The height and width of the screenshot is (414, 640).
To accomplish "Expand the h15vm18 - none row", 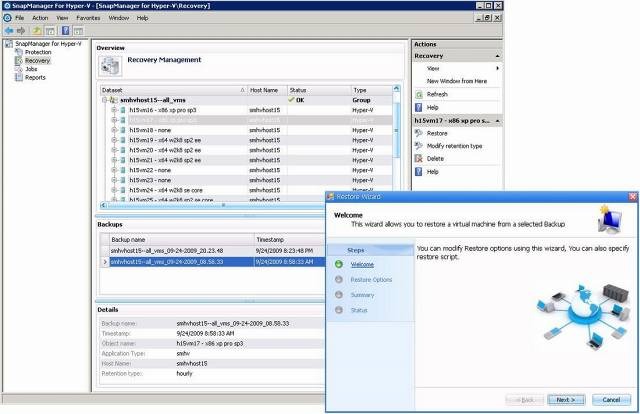I will click(114, 130).
